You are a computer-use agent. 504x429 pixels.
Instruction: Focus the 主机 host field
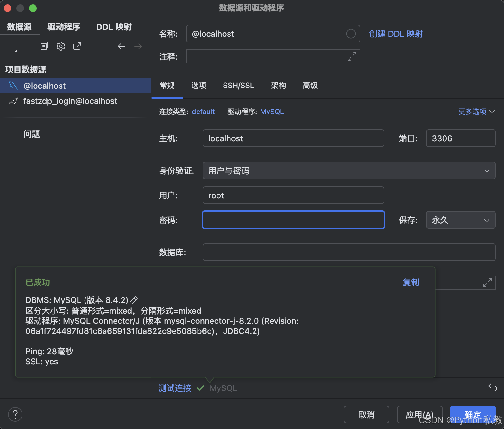(293, 138)
